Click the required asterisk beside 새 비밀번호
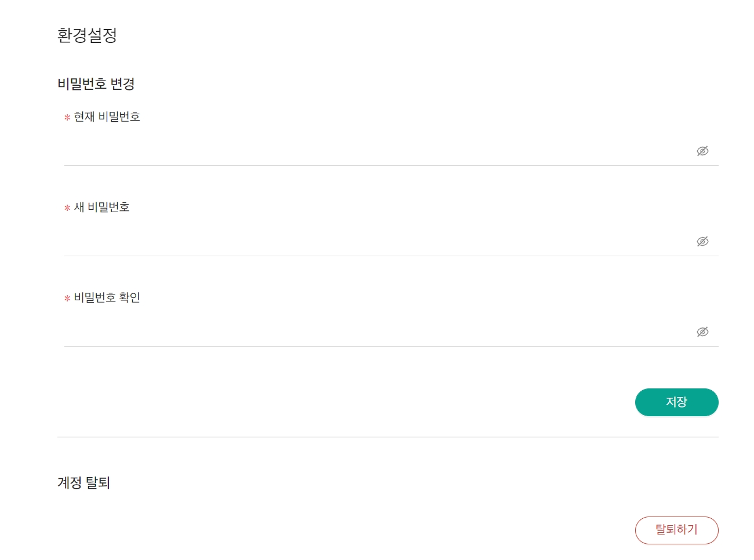This screenshot has height=560, width=754. click(x=67, y=208)
